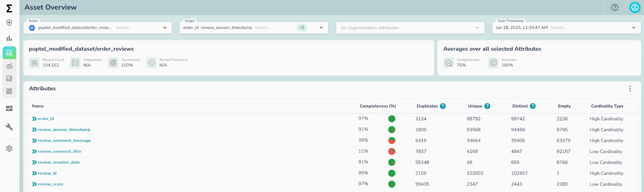Screen dimensions: 644x192
Task: Open the Scope dropdown arrow
Action: pyautogui.click(x=321, y=28)
